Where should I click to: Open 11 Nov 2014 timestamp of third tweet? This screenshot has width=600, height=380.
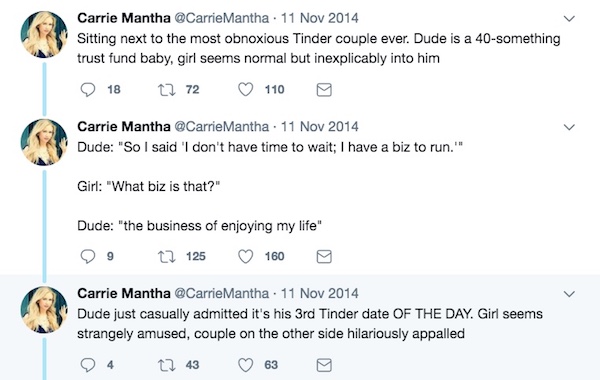pos(320,294)
